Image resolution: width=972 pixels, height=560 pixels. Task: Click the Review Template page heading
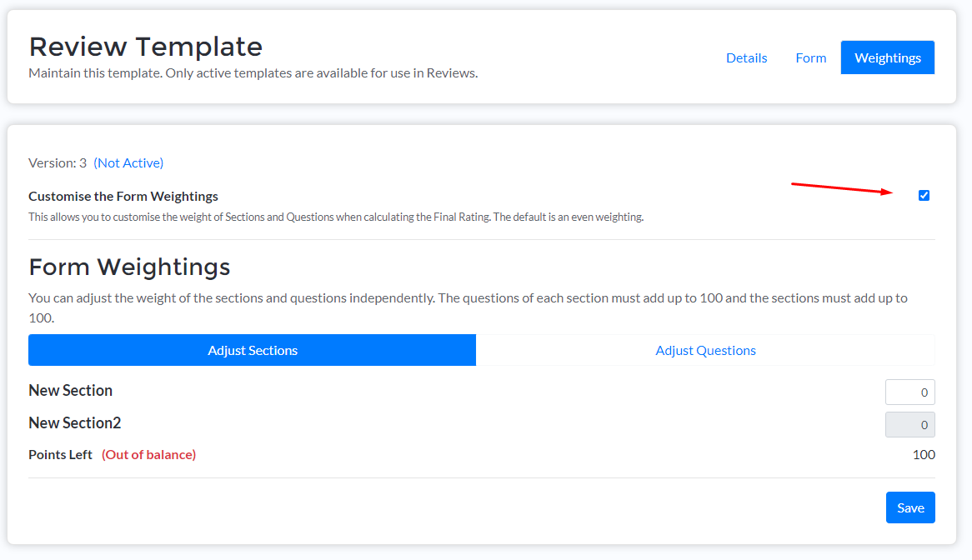tap(146, 47)
